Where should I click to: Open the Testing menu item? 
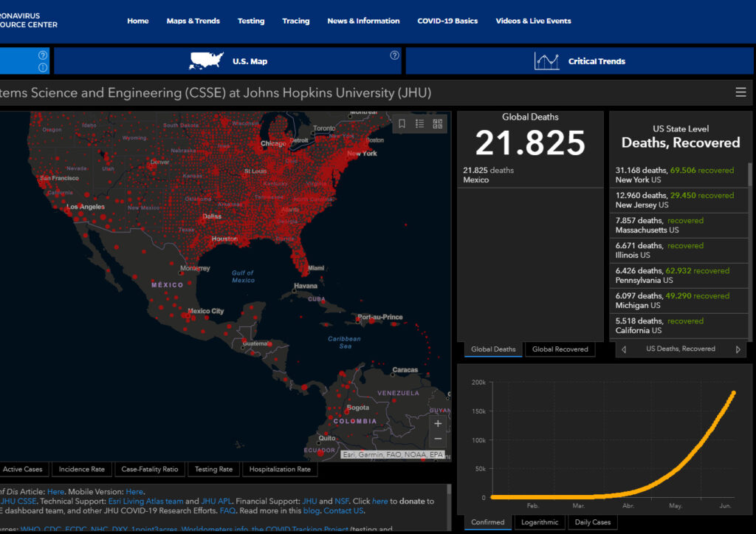pos(251,21)
